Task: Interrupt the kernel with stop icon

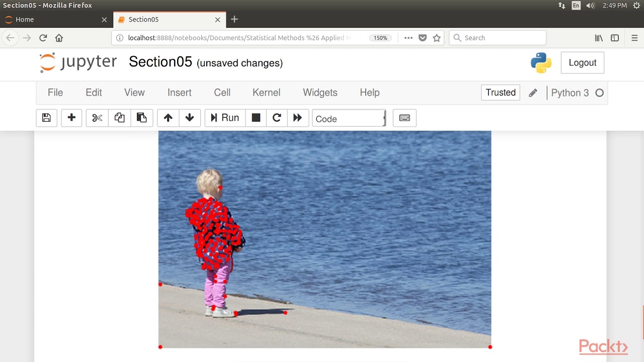Action: coord(256,118)
